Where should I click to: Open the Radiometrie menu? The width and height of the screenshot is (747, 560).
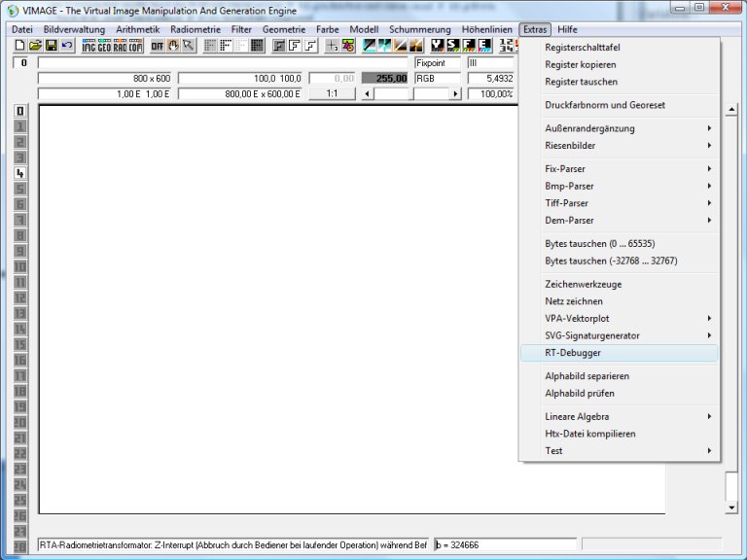click(x=195, y=29)
